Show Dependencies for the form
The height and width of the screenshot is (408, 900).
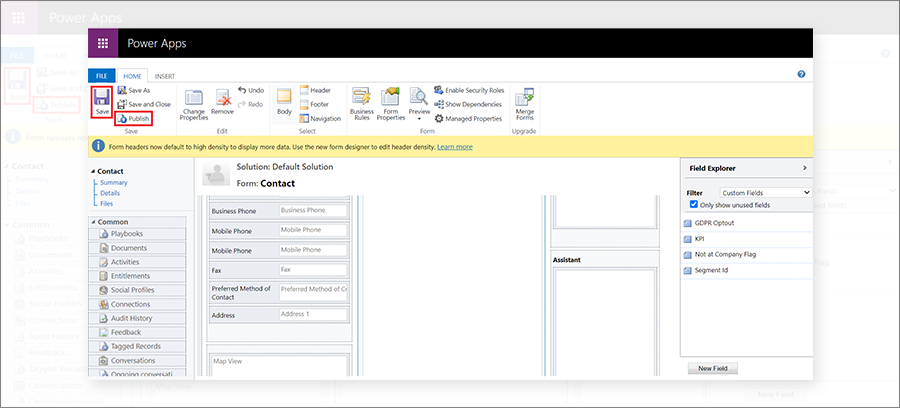468,104
